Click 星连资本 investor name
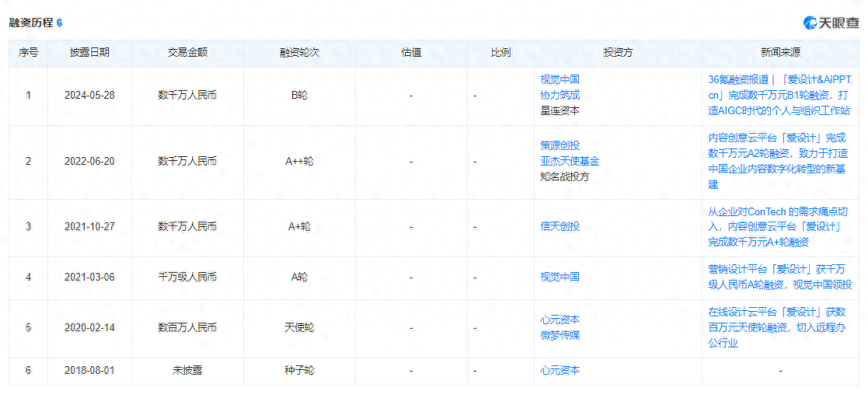The image size is (868, 412). [559, 110]
